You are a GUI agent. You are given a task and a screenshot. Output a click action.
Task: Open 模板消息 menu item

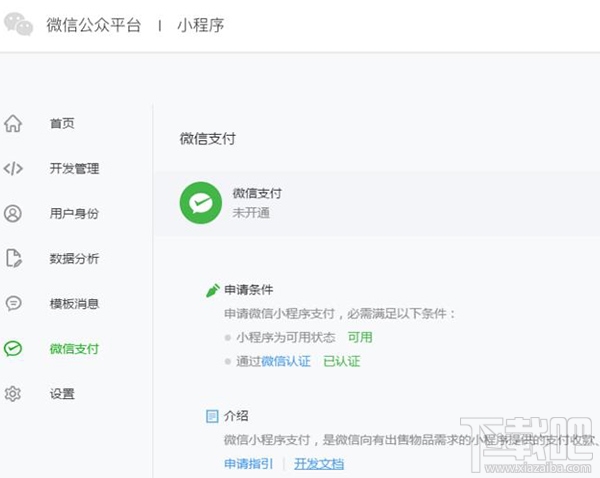click(75, 304)
